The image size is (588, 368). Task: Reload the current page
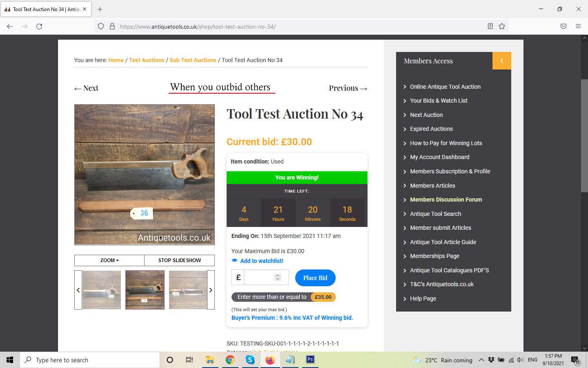point(39,26)
